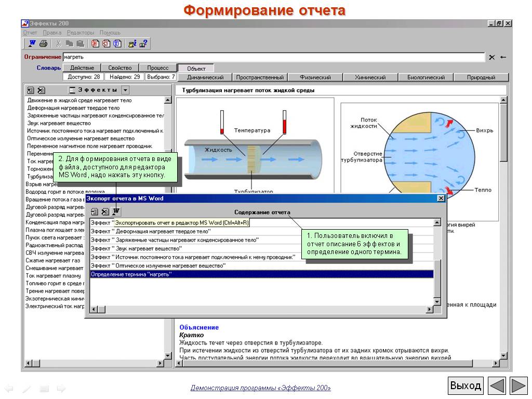The width and height of the screenshot is (532, 399).
Task: Select the Природный category tab
Action: (481, 77)
